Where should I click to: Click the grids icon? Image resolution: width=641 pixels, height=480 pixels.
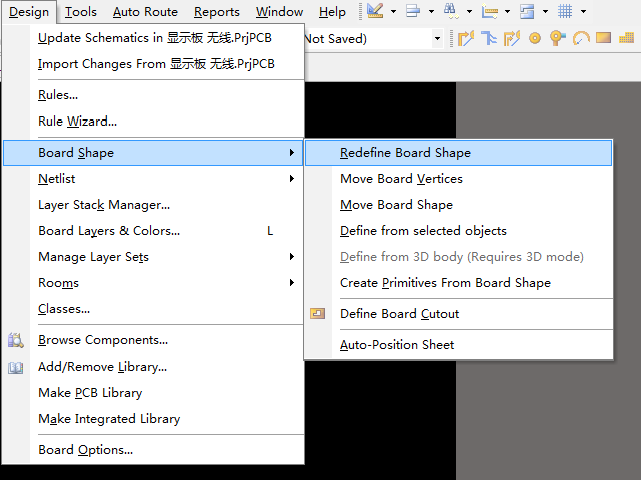565,11
